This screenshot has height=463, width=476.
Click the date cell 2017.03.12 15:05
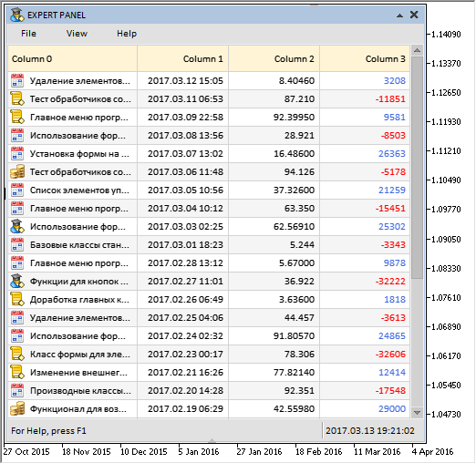pos(182,81)
